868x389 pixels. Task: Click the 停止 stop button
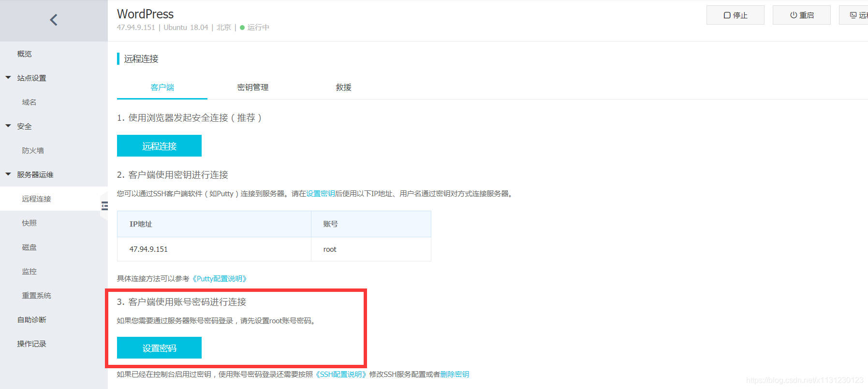tap(735, 15)
